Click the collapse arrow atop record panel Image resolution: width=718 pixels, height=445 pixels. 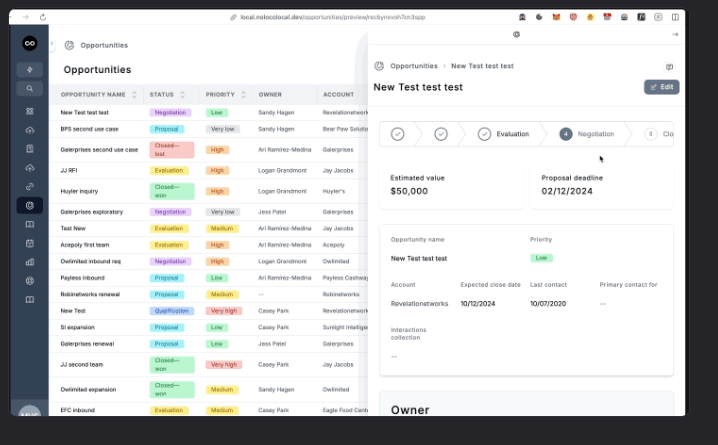click(675, 34)
